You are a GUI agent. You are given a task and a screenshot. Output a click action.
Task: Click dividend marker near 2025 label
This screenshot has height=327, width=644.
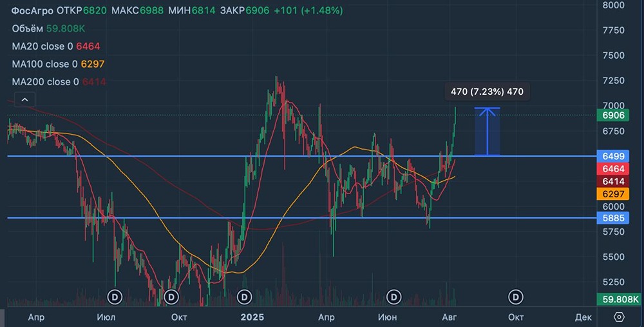[x=244, y=297]
